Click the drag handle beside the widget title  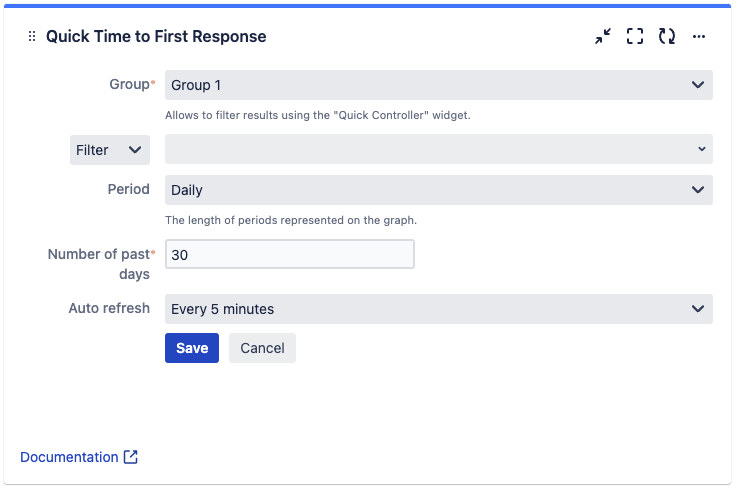tap(32, 37)
